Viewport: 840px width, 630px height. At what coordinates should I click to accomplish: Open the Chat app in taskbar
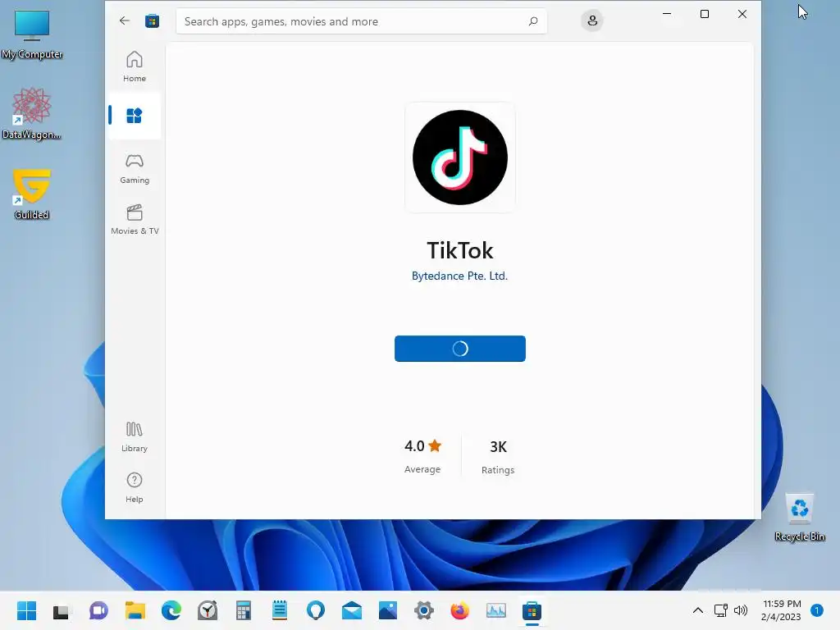point(98,610)
